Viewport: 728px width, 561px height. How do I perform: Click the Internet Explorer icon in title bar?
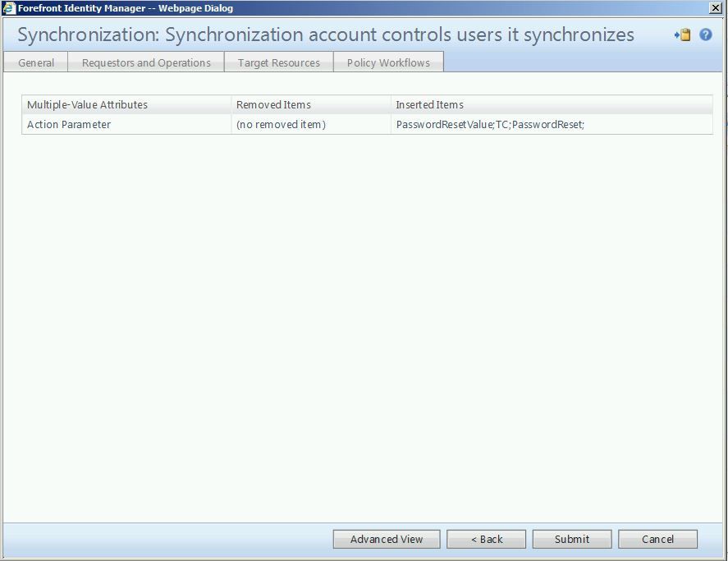[x=9, y=8]
